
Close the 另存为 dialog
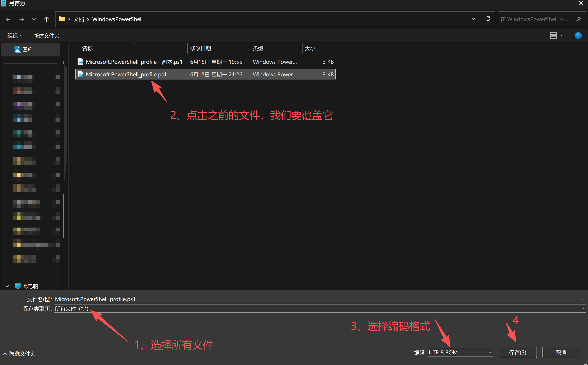coord(581,3)
